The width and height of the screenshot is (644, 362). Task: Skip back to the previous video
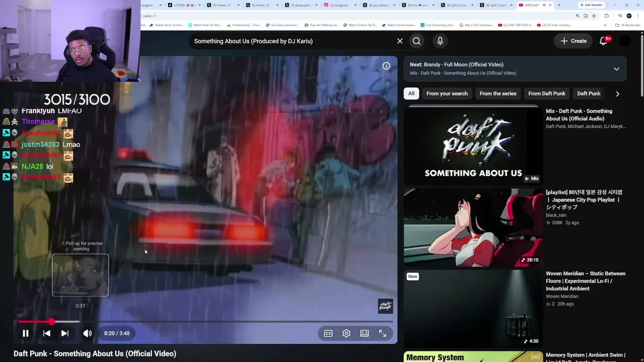click(46, 333)
